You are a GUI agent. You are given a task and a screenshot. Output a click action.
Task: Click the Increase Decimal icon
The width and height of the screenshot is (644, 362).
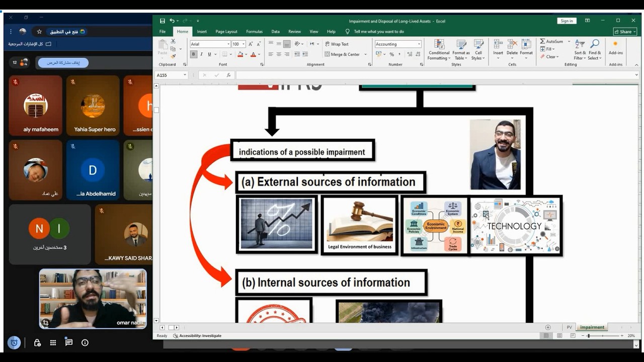click(409, 54)
